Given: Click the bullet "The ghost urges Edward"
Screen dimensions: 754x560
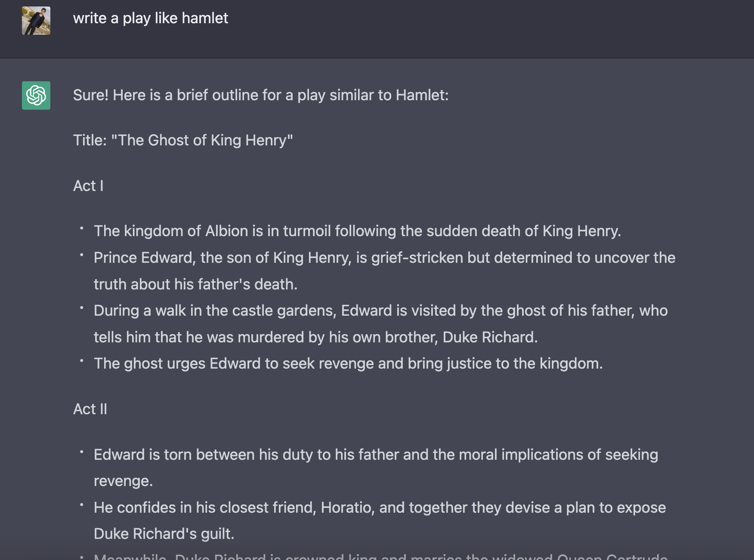Looking at the screenshot, I should coord(348,363).
